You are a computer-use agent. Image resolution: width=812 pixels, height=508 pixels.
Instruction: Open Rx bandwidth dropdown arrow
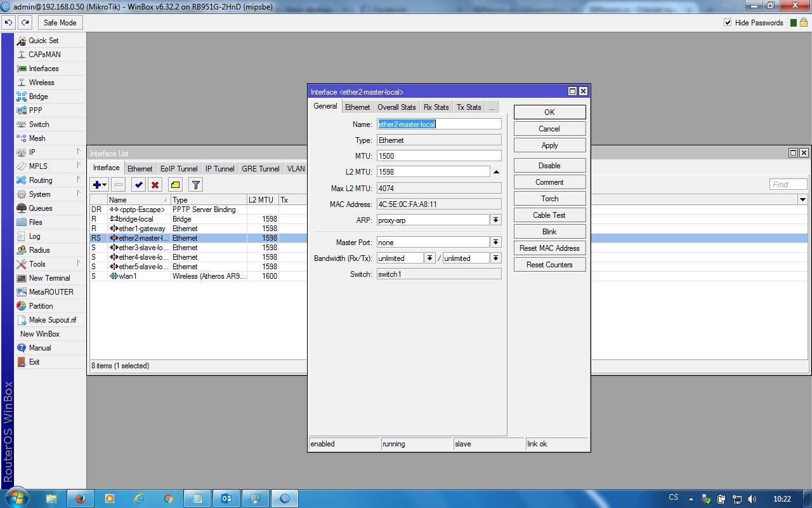tap(429, 258)
